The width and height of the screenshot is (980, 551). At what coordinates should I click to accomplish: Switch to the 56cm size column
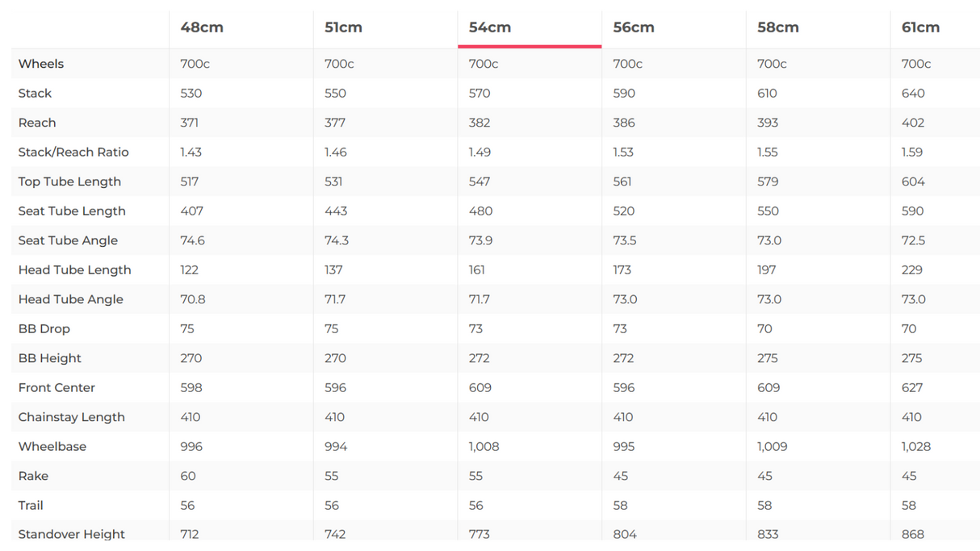pyautogui.click(x=633, y=27)
